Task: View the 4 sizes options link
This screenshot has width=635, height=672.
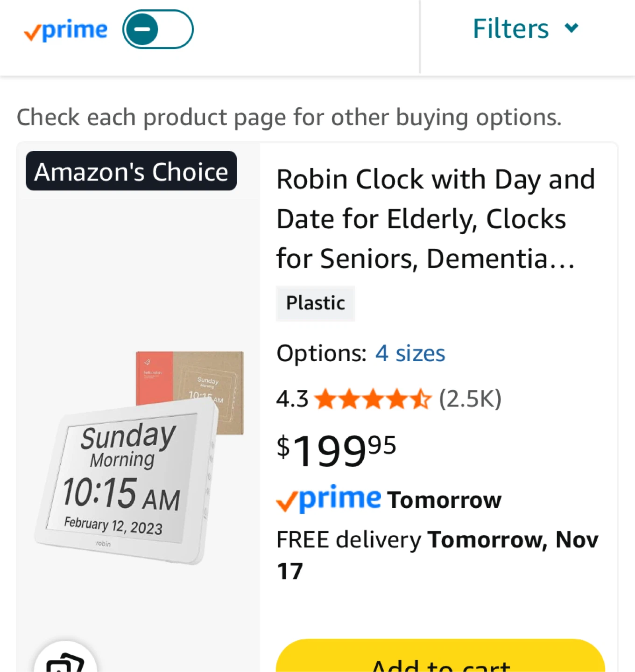Action: 410,353
